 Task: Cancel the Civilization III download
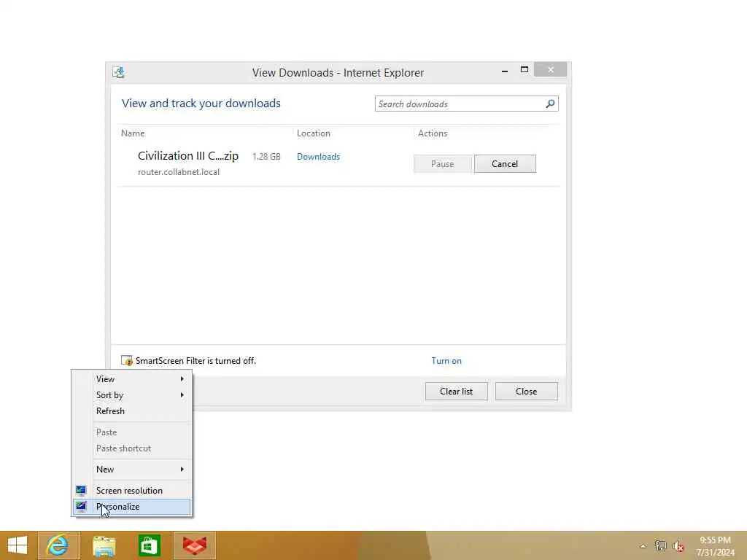pos(505,164)
